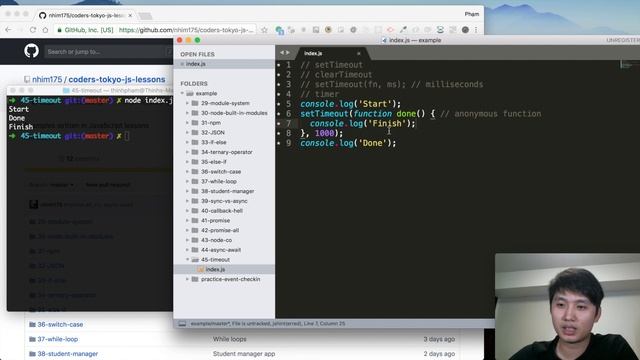Click the 1000 delay value in code
Viewport: 640px width, 360px height.
[324, 133]
